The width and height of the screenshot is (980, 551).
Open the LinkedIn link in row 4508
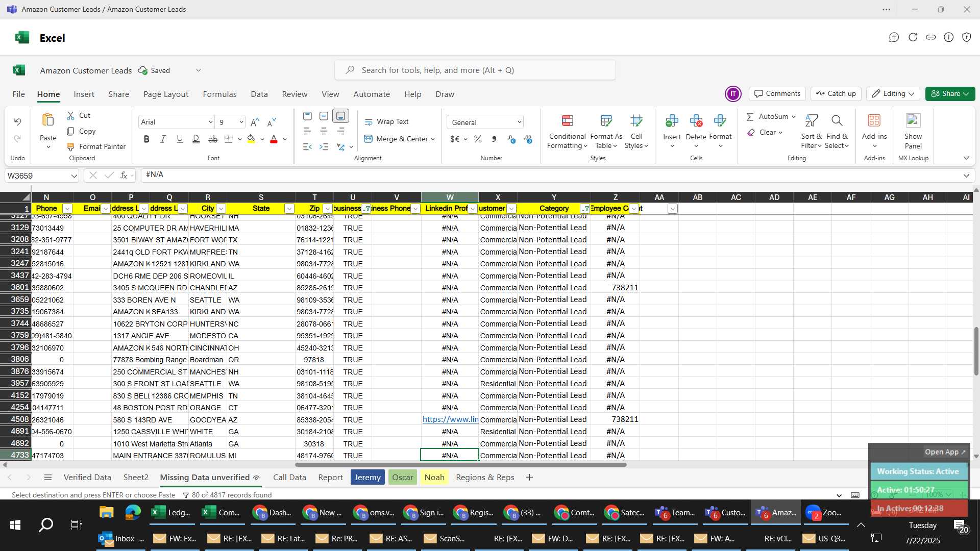coord(450,419)
